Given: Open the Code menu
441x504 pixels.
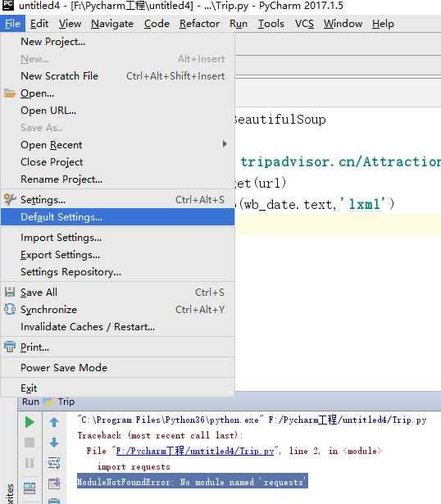Looking at the screenshot, I should click(157, 24).
